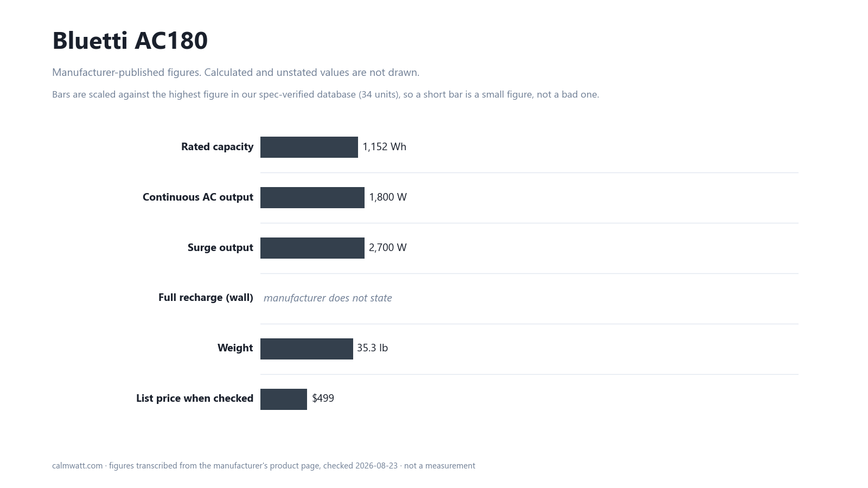
Task: Click the manufacturer-published figures subtitle
Action: click(x=235, y=73)
